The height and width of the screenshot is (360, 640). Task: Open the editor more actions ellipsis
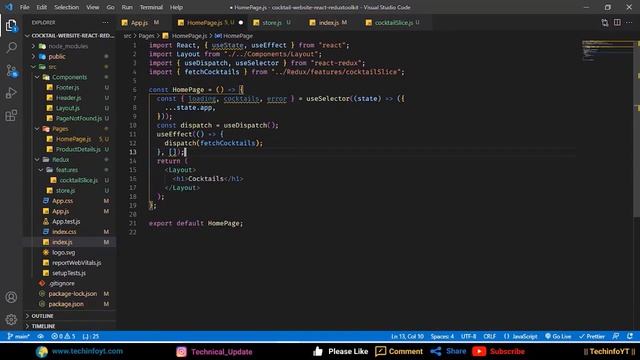tap(629, 22)
